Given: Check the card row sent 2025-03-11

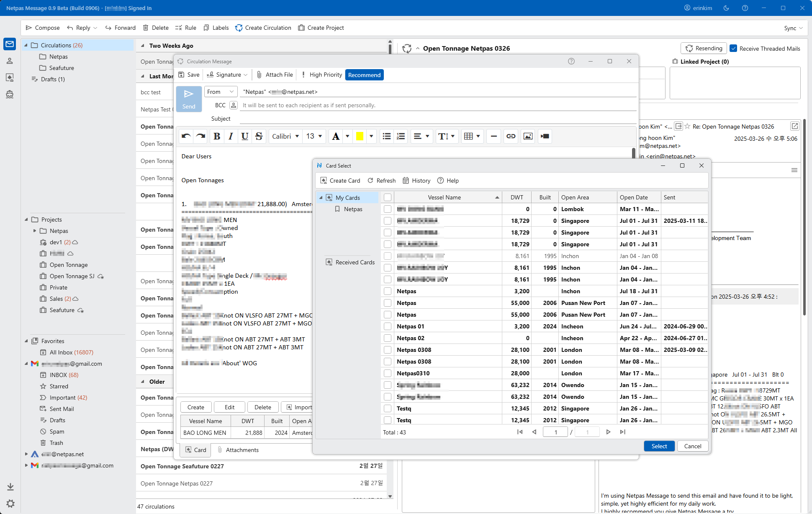Looking at the screenshot, I should pyautogui.click(x=388, y=221).
